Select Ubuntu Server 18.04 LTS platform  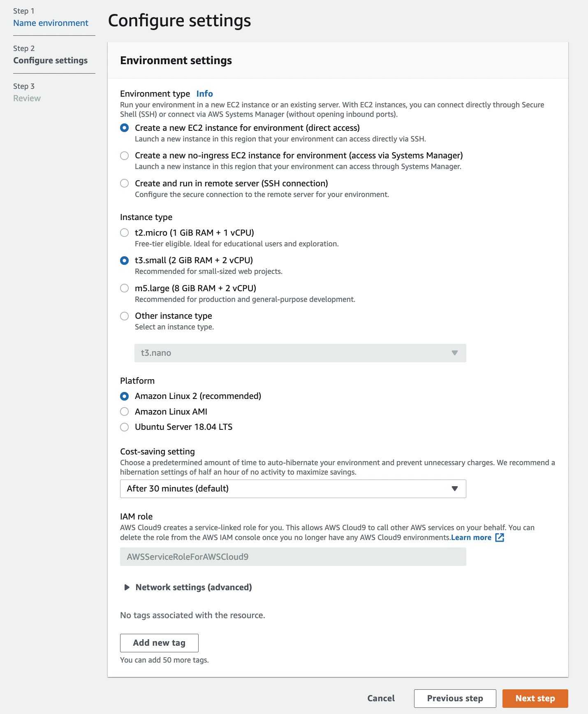tap(124, 427)
